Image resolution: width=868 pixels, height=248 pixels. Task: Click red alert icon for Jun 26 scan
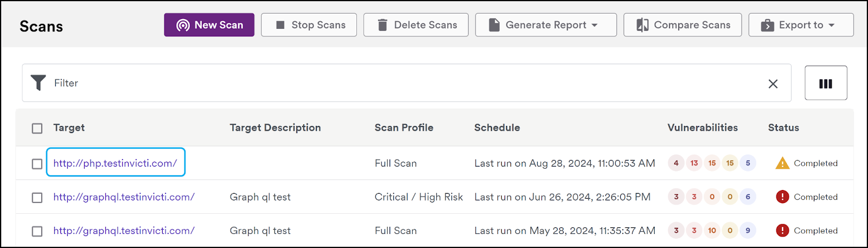pos(782,196)
